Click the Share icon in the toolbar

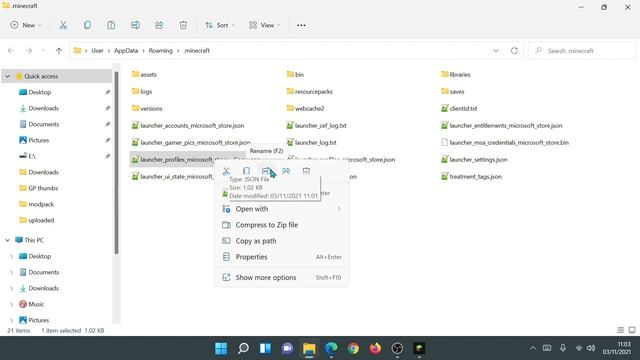pyautogui.click(x=159, y=25)
